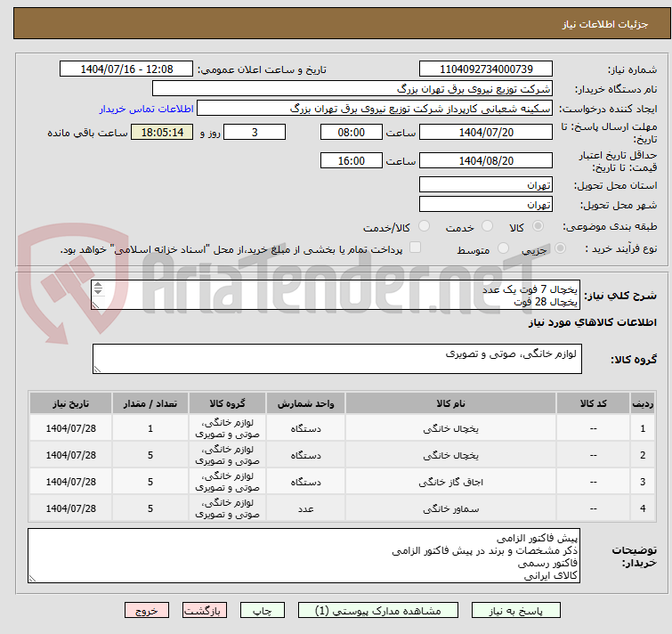Click the شهر محل تحویل field تهران
This screenshot has width=672, height=634.
pyautogui.click(x=486, y=204)
